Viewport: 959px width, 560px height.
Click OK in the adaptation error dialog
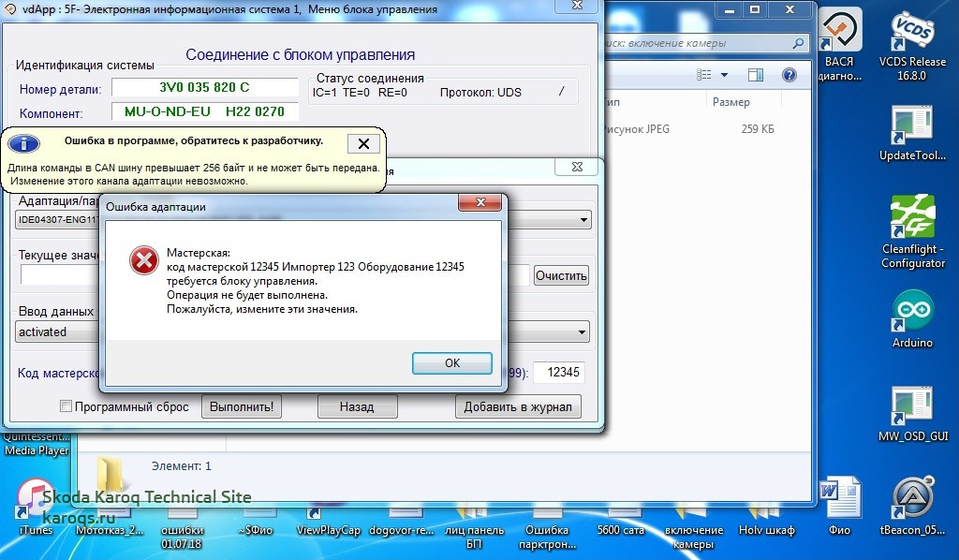pos(452,363)
